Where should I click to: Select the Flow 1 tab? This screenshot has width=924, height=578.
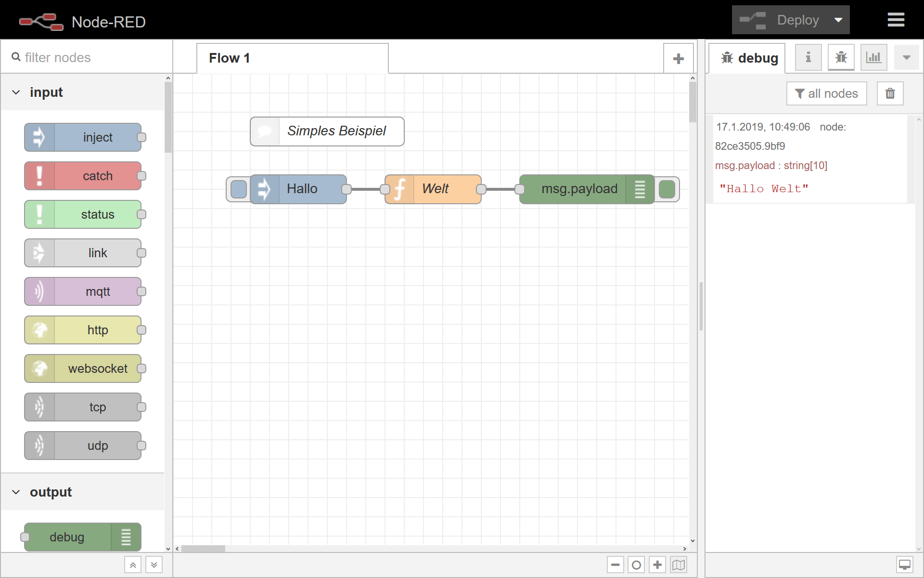(x=293, y=58)
